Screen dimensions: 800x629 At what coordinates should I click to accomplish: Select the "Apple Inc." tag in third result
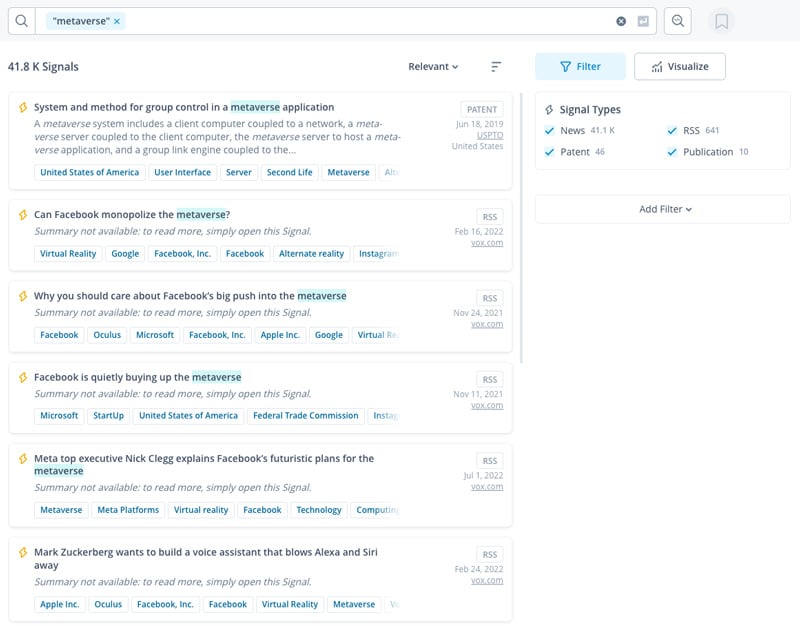coord(280,335)
